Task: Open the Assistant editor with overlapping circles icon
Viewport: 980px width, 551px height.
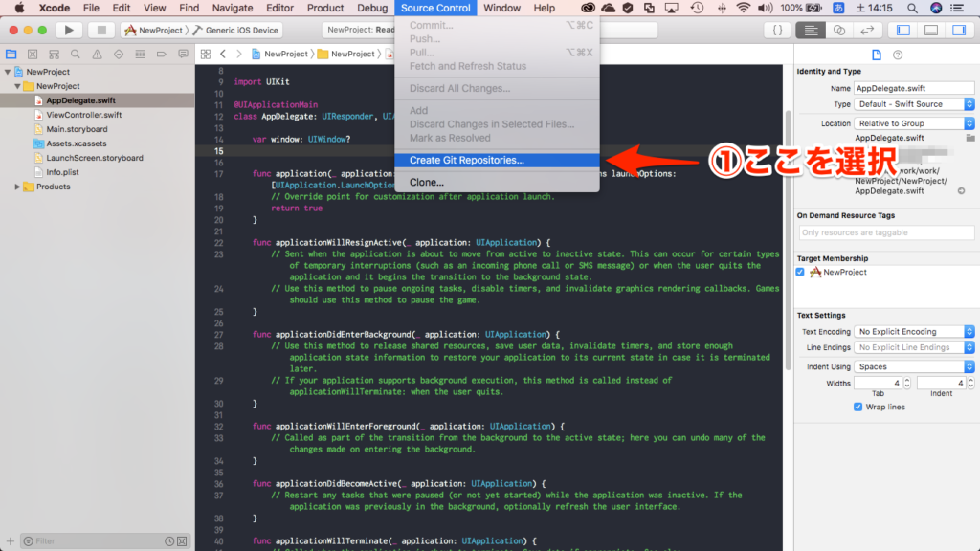Action: point(837,31)
